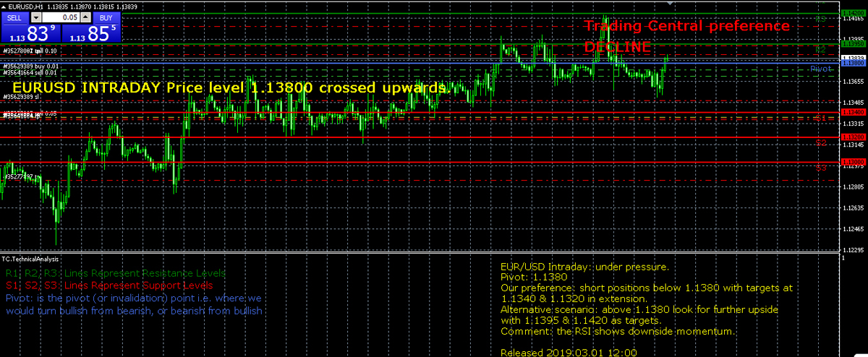The width and height of the screenshot is (868, 357).
Task: Click the TC.TechnicalAnalysis indicator window title
Action: (30, 258)
